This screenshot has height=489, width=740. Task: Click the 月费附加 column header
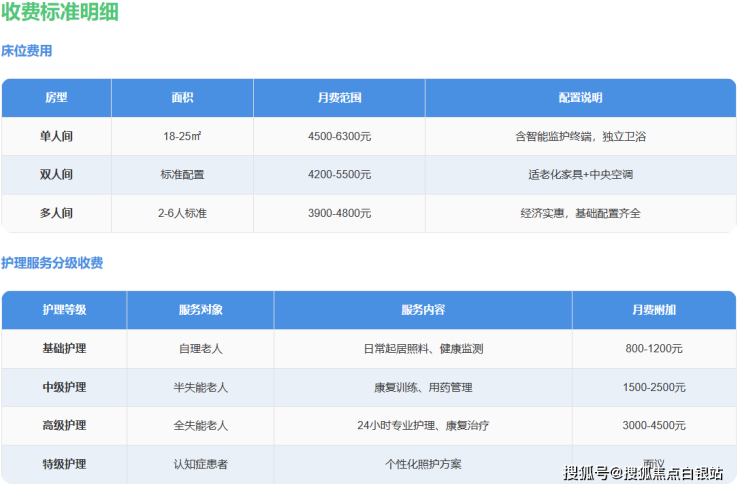click(653, 310)
